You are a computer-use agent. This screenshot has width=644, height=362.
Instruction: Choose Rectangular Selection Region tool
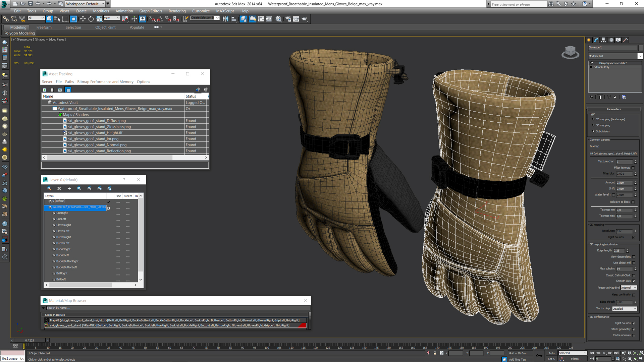(x=65, y=19)
